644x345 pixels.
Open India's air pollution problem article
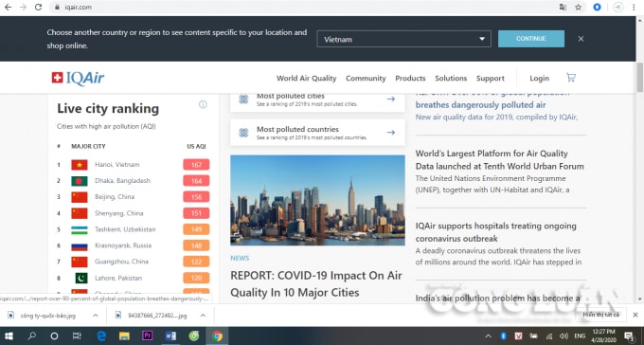[498, 299]
